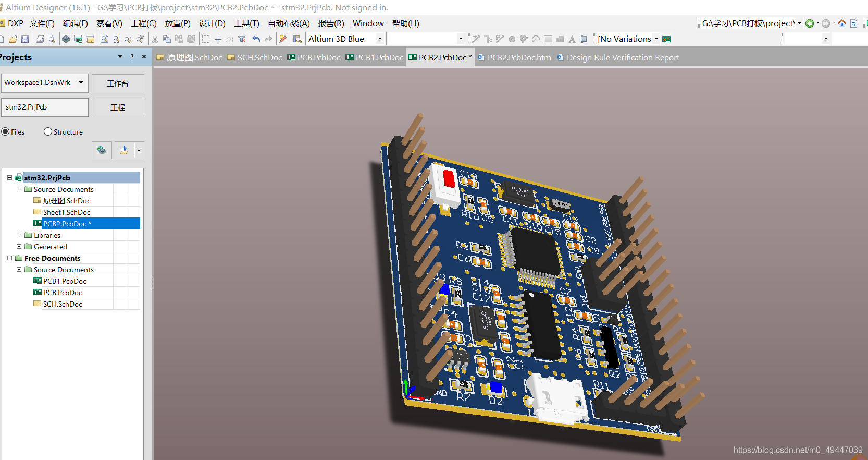
Task: Switch to the PCB1.PcbDoc tab
Action: (x=374, y=58)
